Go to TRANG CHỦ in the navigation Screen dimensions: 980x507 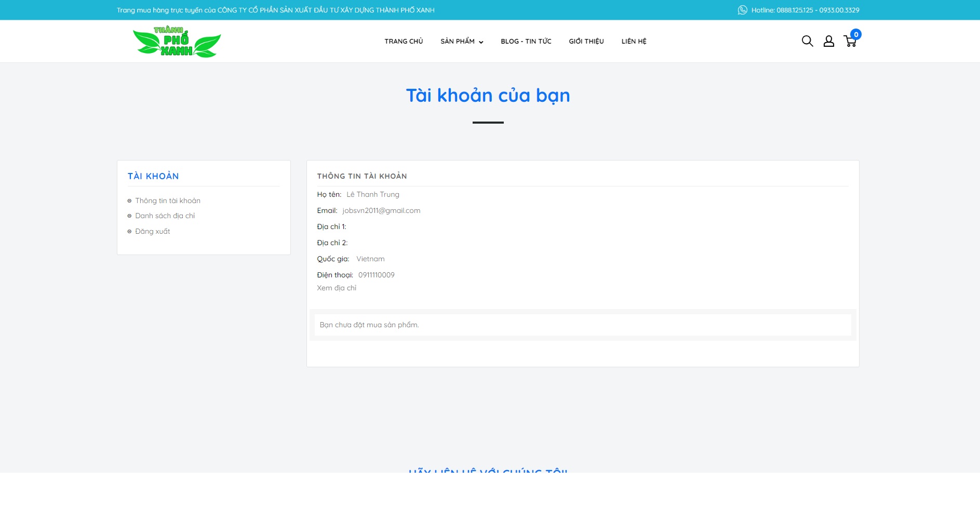coord(404,42)
